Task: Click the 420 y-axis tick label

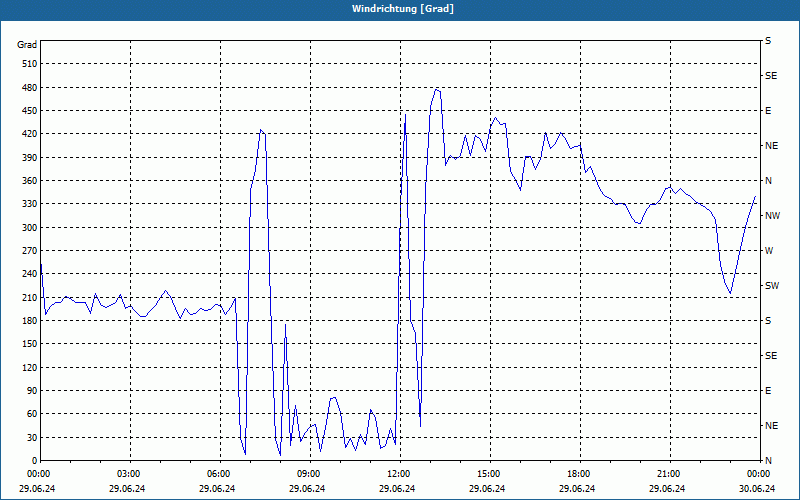Action: [30, 134]
